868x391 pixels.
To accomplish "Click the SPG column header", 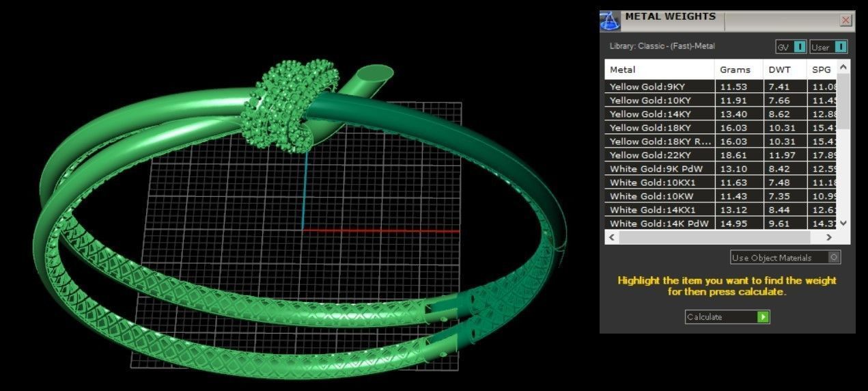I will [822, 70].
